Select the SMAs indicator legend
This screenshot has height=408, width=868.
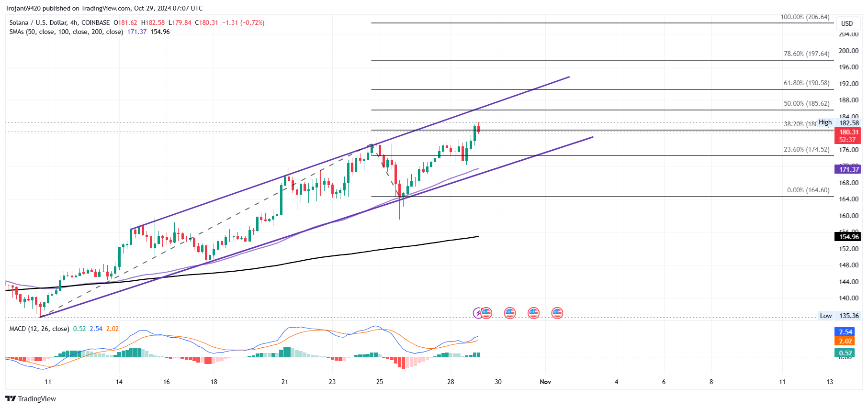click(66, 32)
